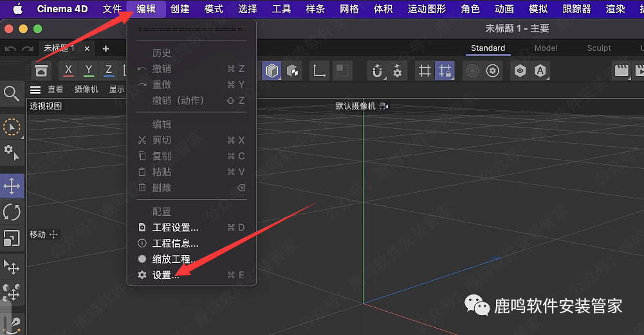
Task: Pick the gear-with-cursor tool in left sidebar
Action: 12,152
